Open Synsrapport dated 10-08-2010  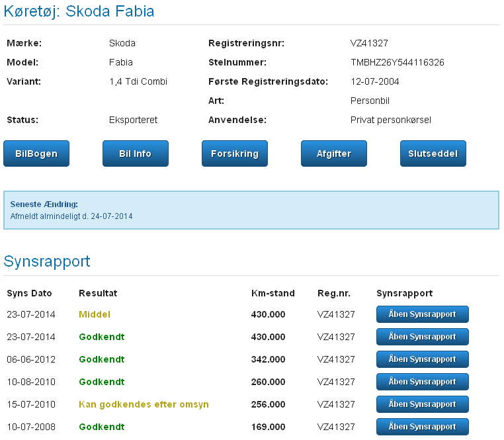[x=422, y=382]
